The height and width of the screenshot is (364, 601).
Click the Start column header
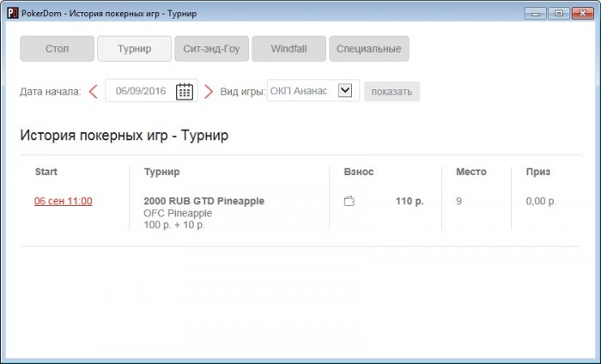click(x=46, y=172)
